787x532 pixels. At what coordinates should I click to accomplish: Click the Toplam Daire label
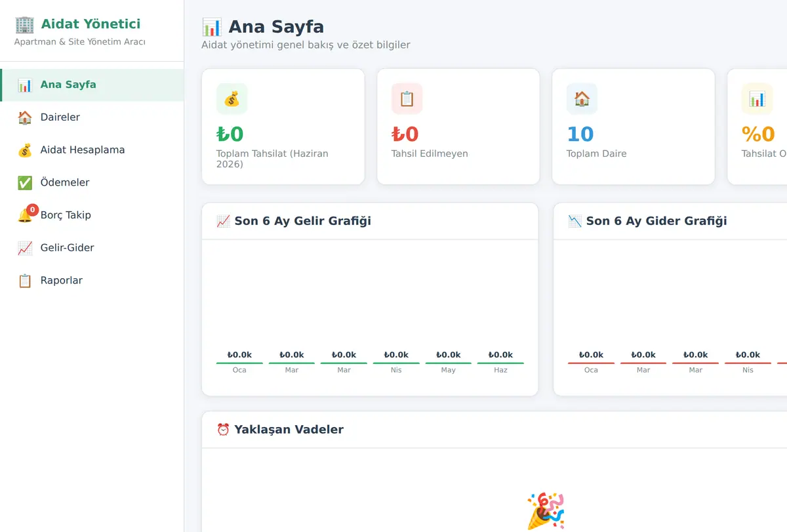click(597, 153)
